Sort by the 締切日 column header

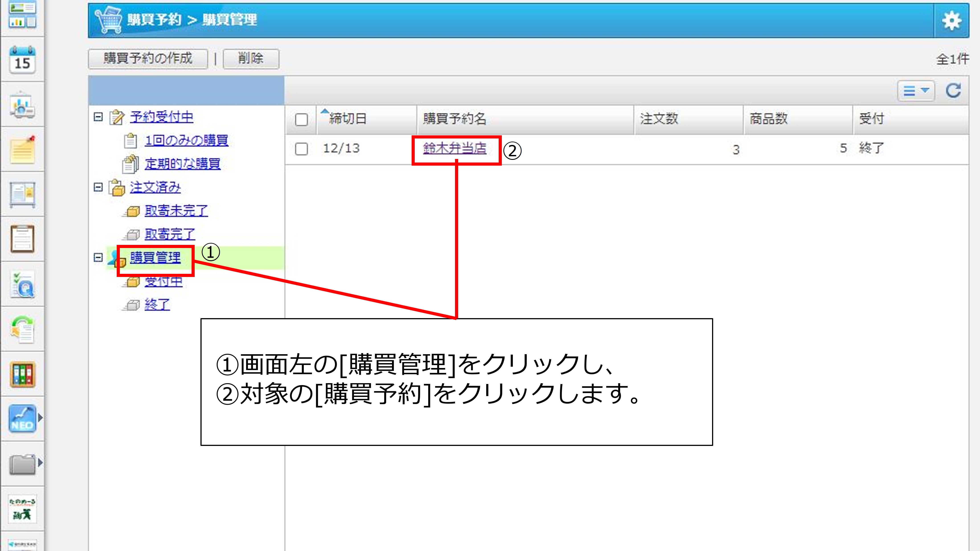coord(348,119)
